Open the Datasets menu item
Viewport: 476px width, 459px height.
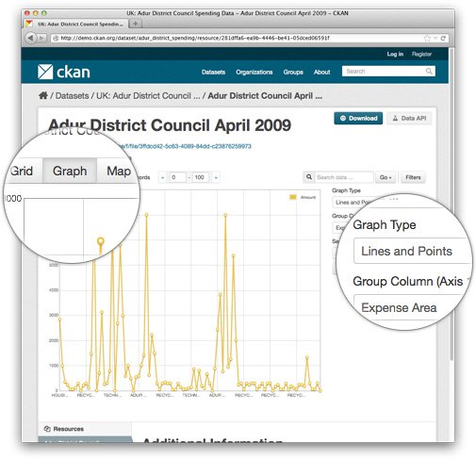pyautogui.click(x=213, y=72)
